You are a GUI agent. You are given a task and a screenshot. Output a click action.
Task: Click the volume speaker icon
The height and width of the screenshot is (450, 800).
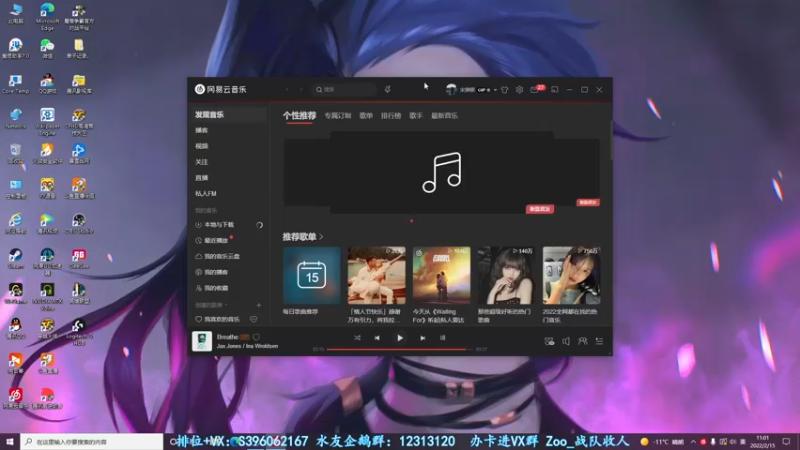coord(566,341)
